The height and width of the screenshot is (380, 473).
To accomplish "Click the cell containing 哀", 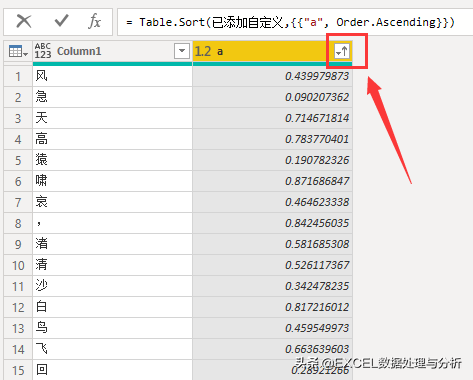I will coord(112,202).
